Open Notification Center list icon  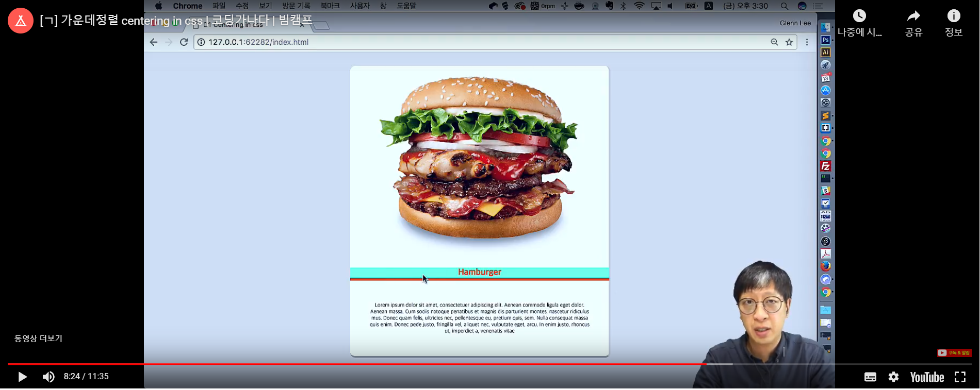pos(818,6)
